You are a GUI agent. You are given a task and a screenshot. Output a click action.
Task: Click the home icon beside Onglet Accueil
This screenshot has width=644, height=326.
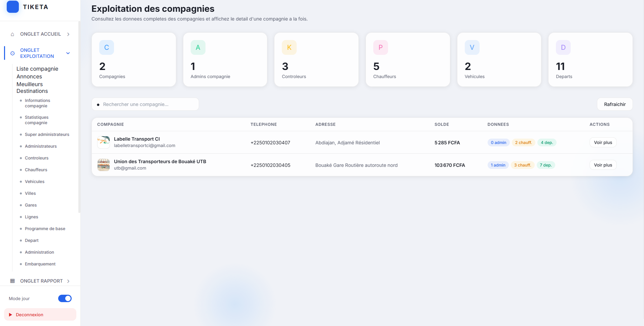pyautogui.click(x=12, y=34)
